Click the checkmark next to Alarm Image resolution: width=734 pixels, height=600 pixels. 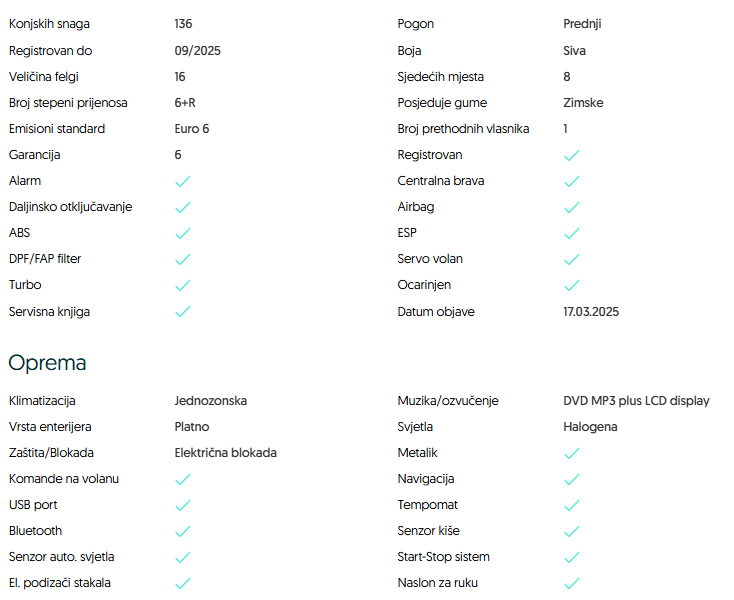(x=183, y=181)
